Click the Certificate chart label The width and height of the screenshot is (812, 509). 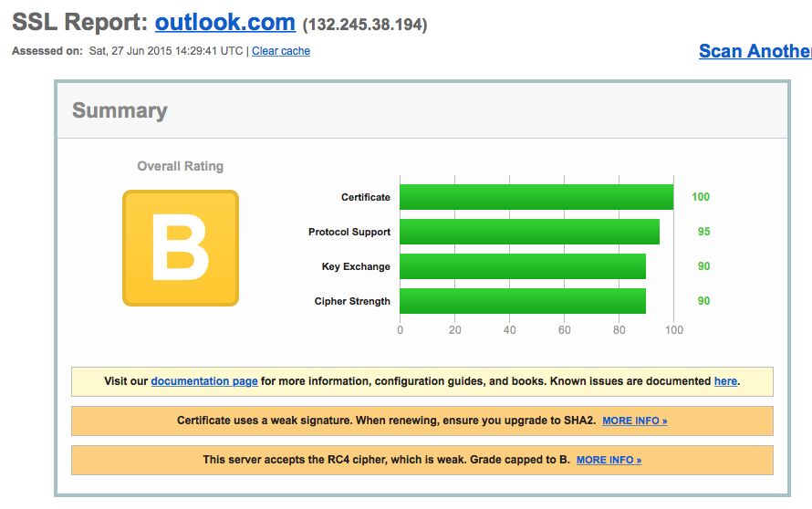[x=366, y=197]
